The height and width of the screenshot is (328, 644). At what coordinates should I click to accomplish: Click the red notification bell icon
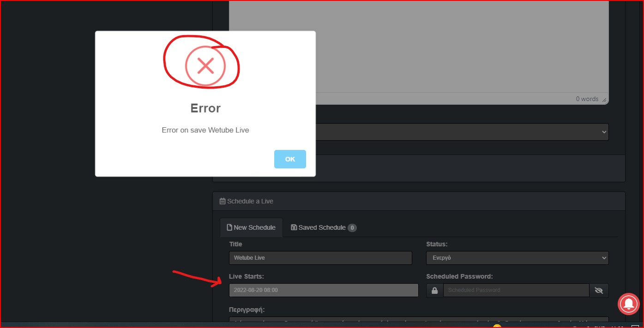pyautogui.click(x=629, y=303)
